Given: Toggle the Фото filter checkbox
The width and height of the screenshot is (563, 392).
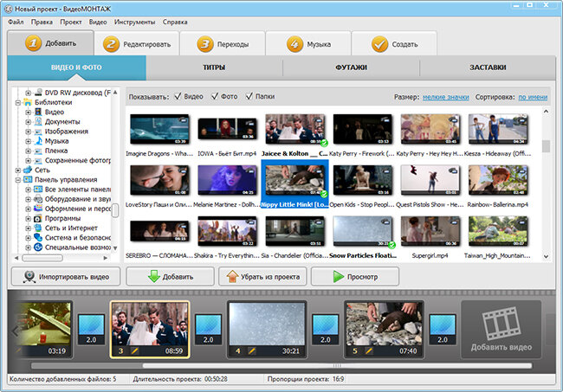Looking at the screenshot, I should pyautogui.click(x=215, y=96).
